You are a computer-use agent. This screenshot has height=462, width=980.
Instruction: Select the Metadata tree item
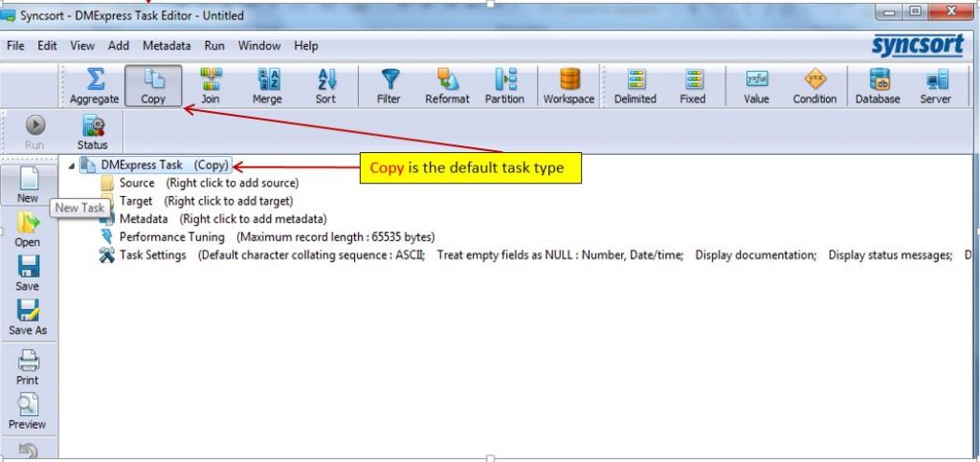[x=144, y=219]
